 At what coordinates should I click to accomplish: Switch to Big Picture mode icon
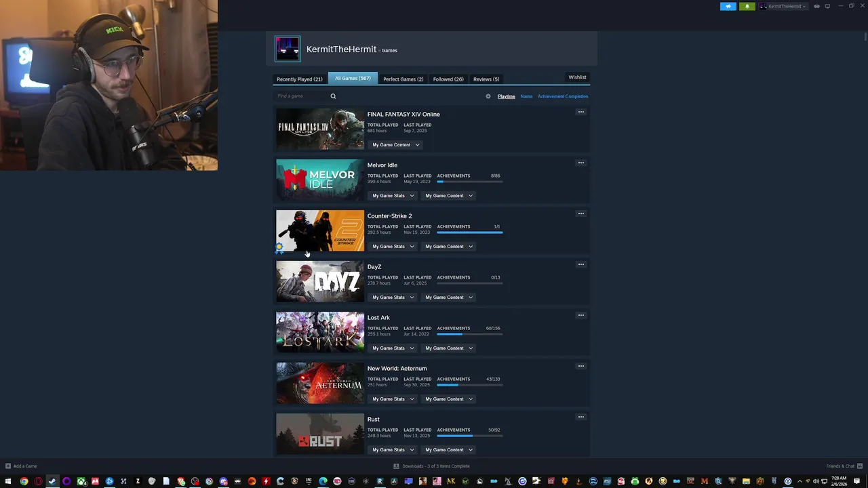pyautogui.click(x=827, y=6)
